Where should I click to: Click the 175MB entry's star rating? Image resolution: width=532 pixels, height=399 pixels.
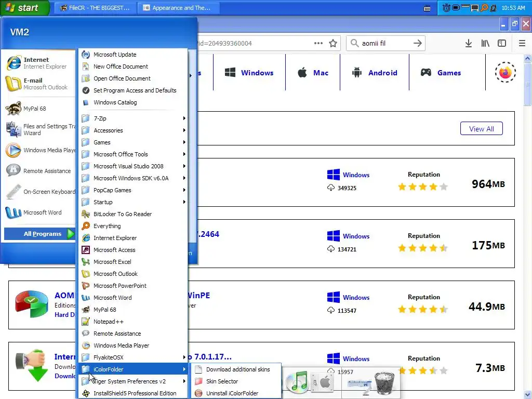423,248
